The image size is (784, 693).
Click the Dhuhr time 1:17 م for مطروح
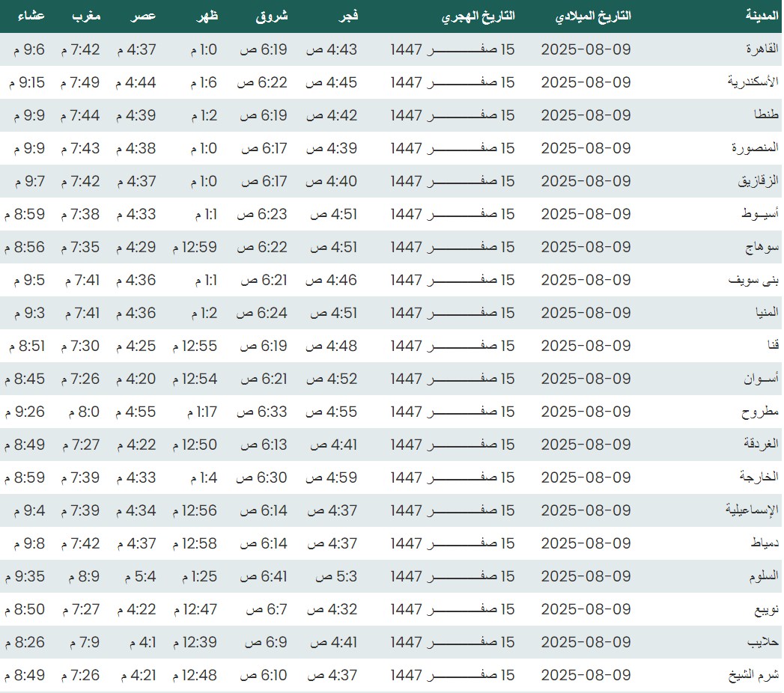point(196,412)
